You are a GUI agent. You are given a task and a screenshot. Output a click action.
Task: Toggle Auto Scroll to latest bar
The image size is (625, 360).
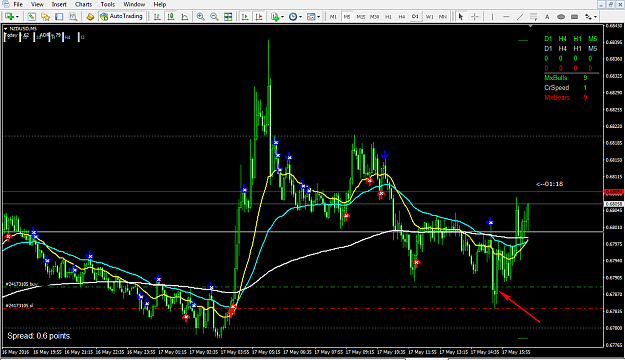pos(245,17)
